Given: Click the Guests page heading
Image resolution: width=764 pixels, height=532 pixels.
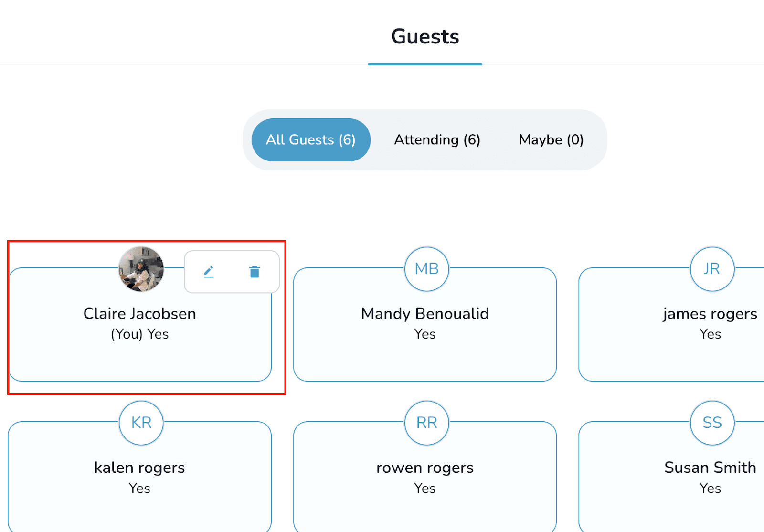Looking at the screenshot, I should click(x=424, y=36).
